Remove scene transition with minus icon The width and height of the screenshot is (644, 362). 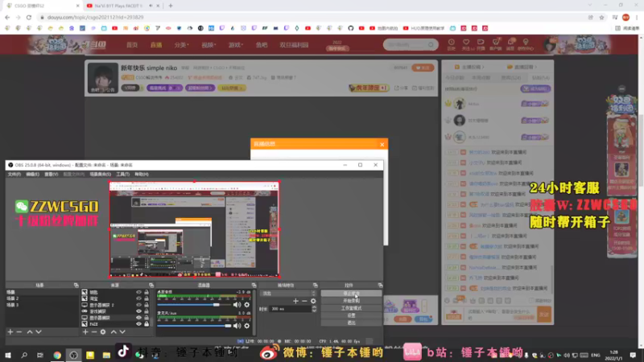304,301
